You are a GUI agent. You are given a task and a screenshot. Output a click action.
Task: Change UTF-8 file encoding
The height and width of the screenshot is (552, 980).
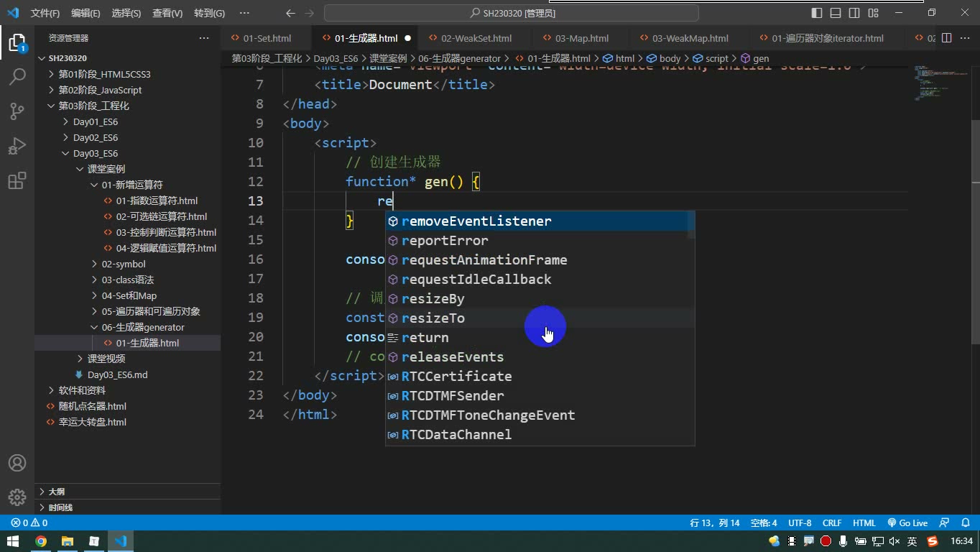800,523
